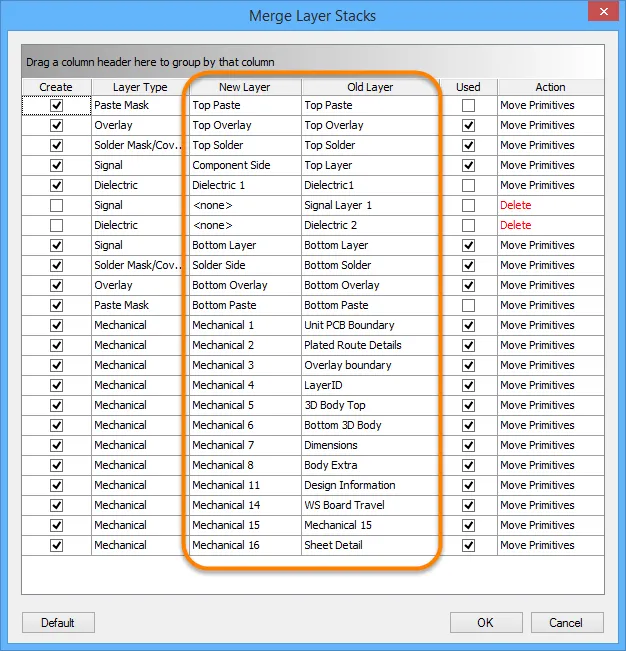626x651 pixels.
Task: Select the WS Board Travel cell
Action: 370,505
